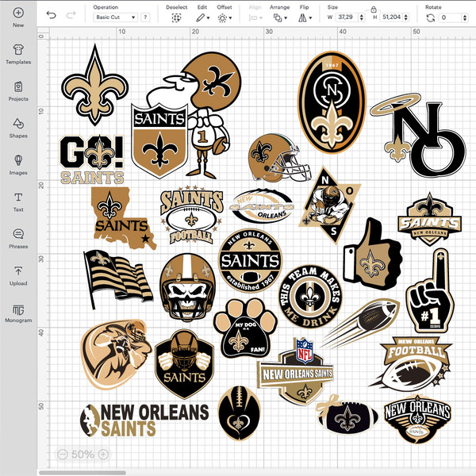476x476 pixels.
Task: Expand the Align dropdown arrow
Action: pos(261,18)
